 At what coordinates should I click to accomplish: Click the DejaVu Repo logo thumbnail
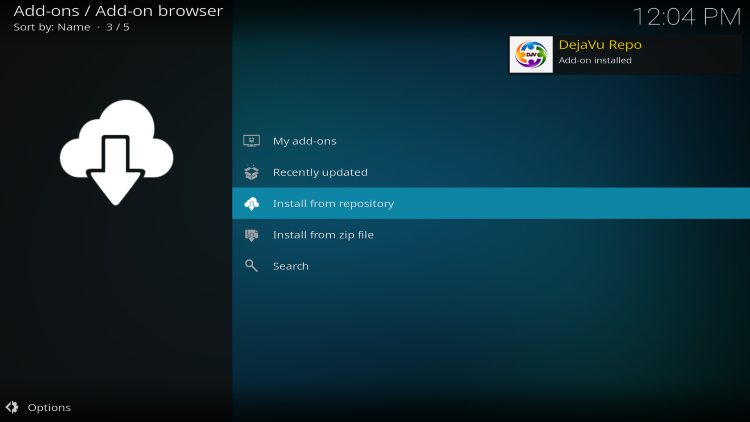pos(531,55)
